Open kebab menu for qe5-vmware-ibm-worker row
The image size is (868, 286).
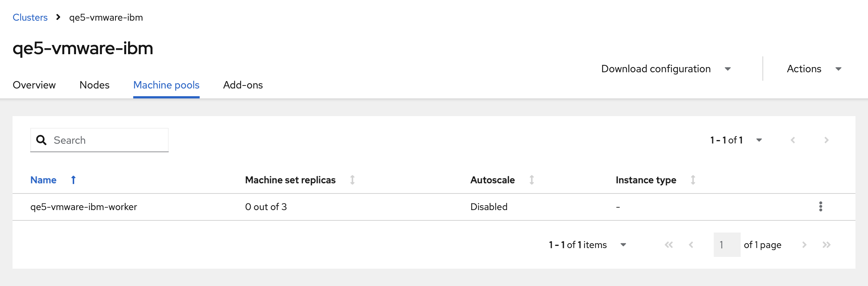820,207
